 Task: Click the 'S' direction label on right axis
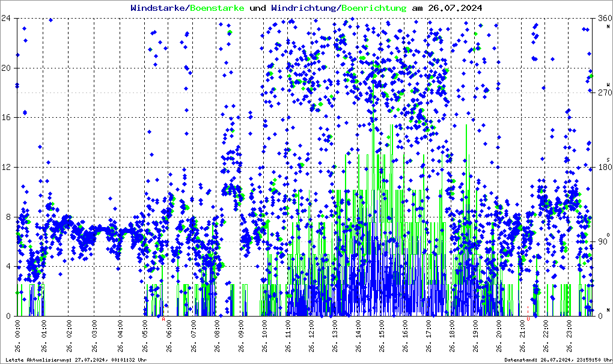click(608, 159)
